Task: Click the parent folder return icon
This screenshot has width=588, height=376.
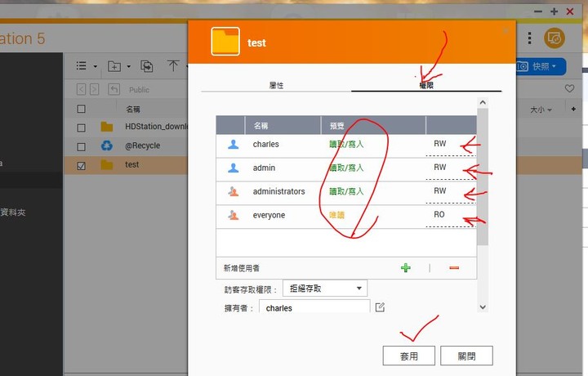Action: 114,89
